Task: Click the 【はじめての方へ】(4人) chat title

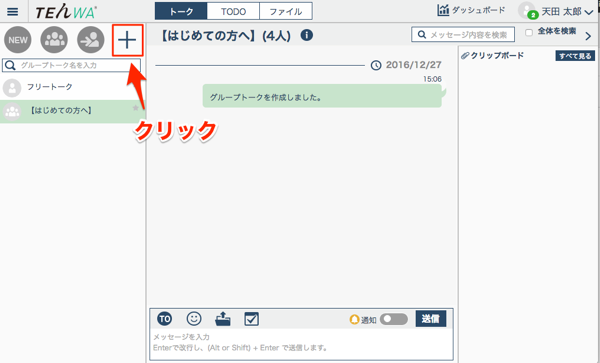Action: [x=225, y=36]
